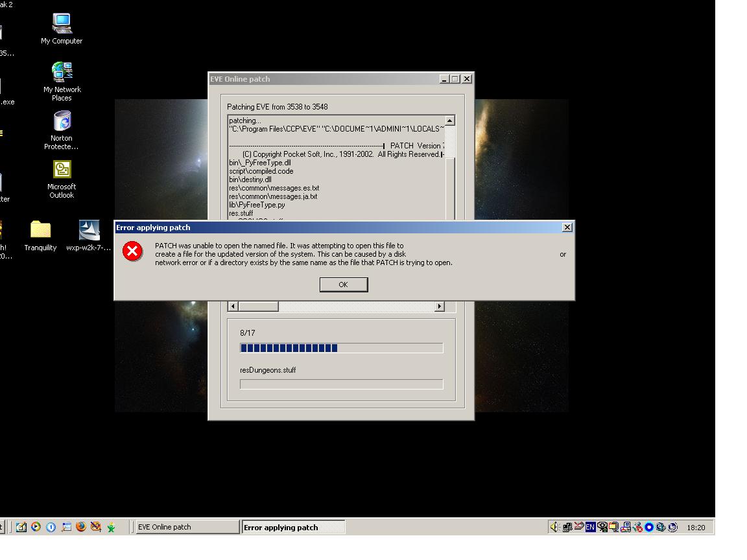Close the EVE Online patch window

click(467, 79)
